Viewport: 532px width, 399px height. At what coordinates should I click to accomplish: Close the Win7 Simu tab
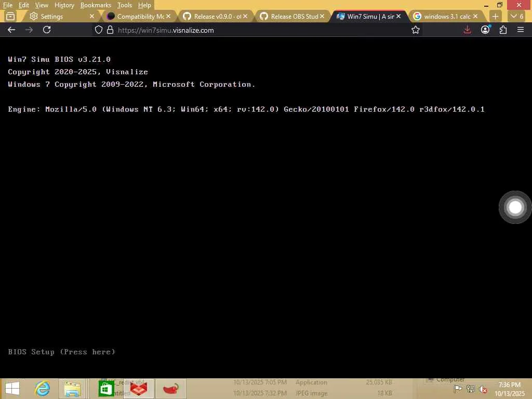tap(398, 16)
